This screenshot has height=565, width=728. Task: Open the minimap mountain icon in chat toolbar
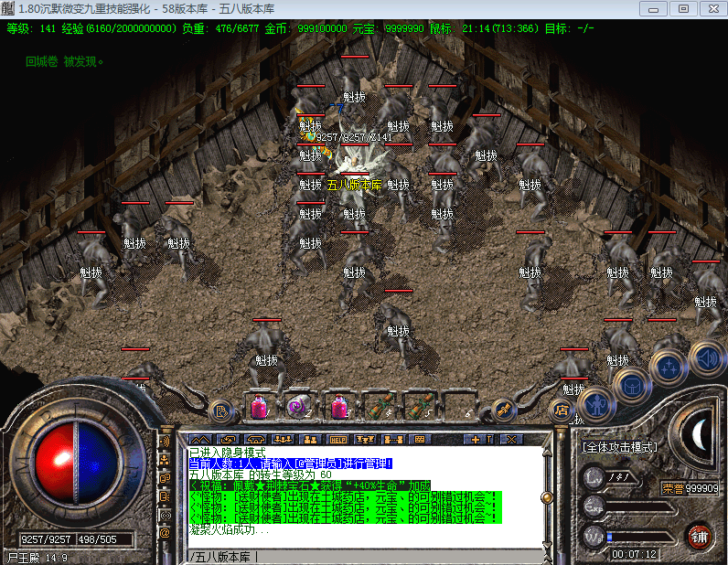coord(200,439)
